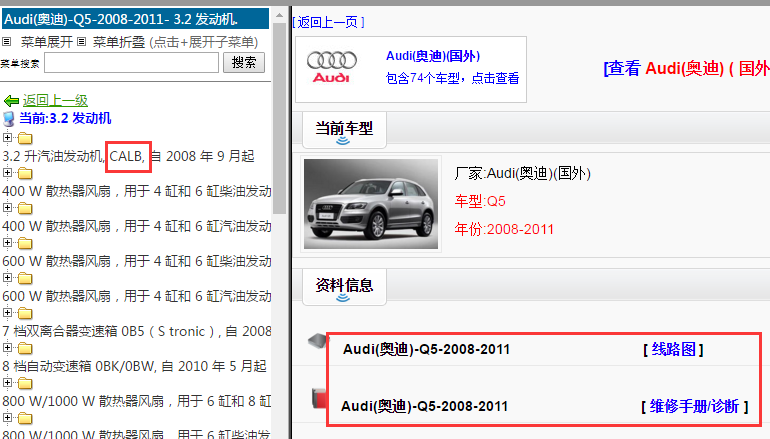Click the gray book icon beside 线路图 row
Image resolution: width=770 pixels, height=439 pixels.
318,340
